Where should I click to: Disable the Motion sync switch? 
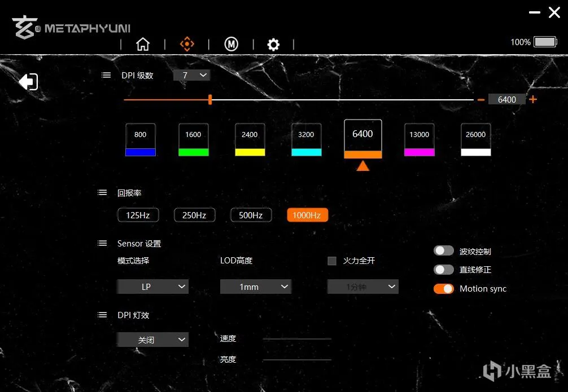pos(444,288)
